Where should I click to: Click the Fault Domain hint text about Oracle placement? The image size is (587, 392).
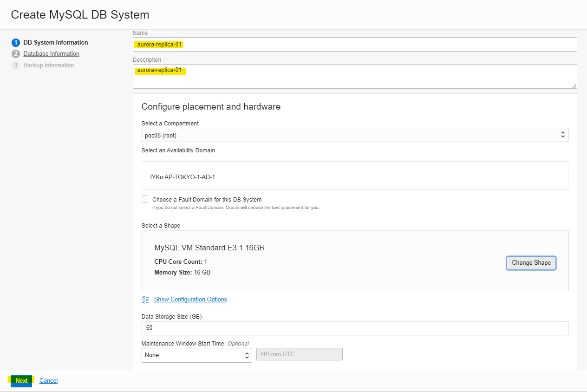(x=236, y=208)
